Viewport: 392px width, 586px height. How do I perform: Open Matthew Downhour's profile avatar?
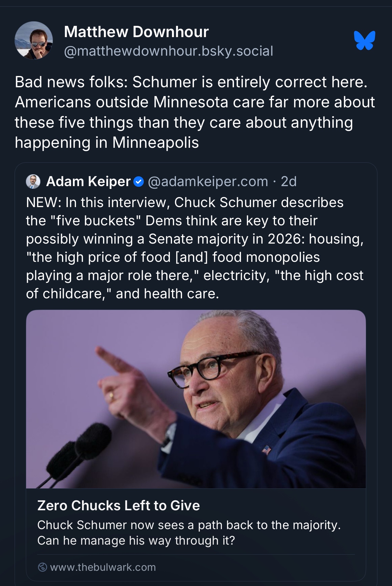coord(34,40)
